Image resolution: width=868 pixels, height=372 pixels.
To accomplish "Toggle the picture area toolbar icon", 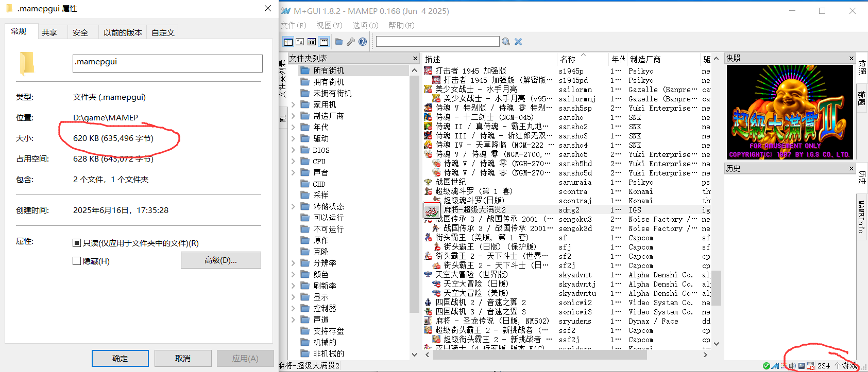I will [300, 42].
